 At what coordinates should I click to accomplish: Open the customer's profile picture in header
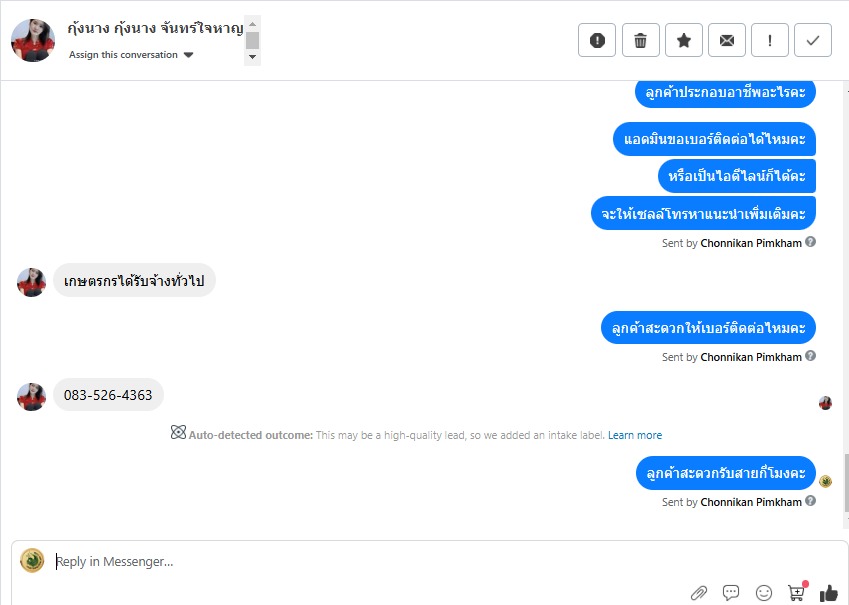(32, 40)
